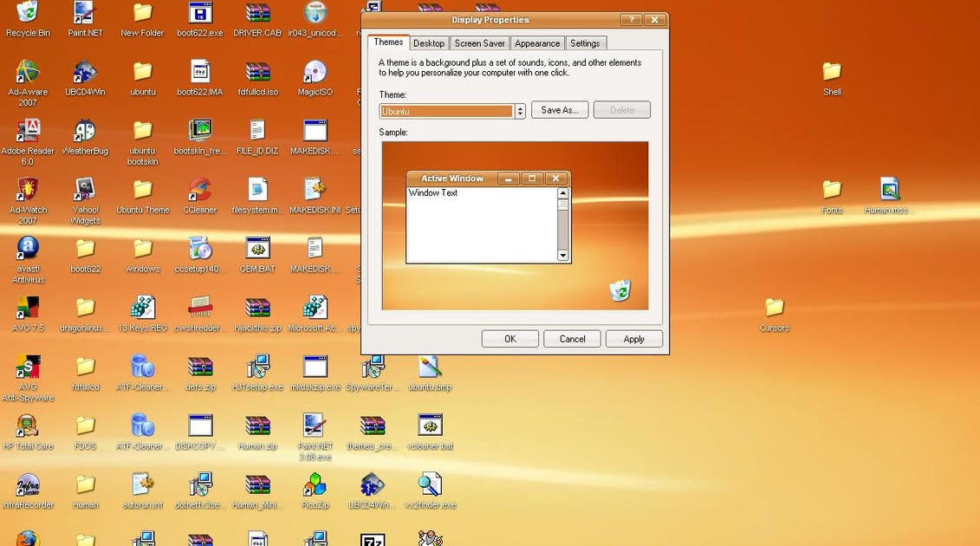Select the Adobe Reader 6.0 icon

28,131
